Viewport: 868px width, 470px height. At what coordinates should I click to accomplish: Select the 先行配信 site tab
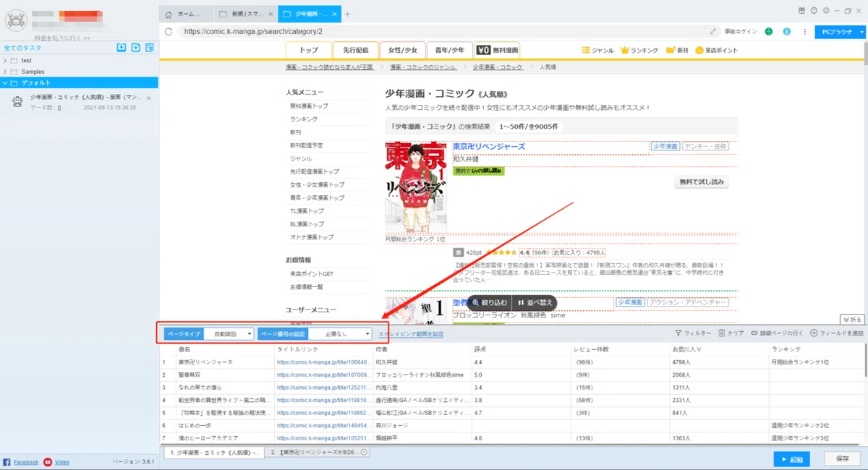[x=355, y=50]
